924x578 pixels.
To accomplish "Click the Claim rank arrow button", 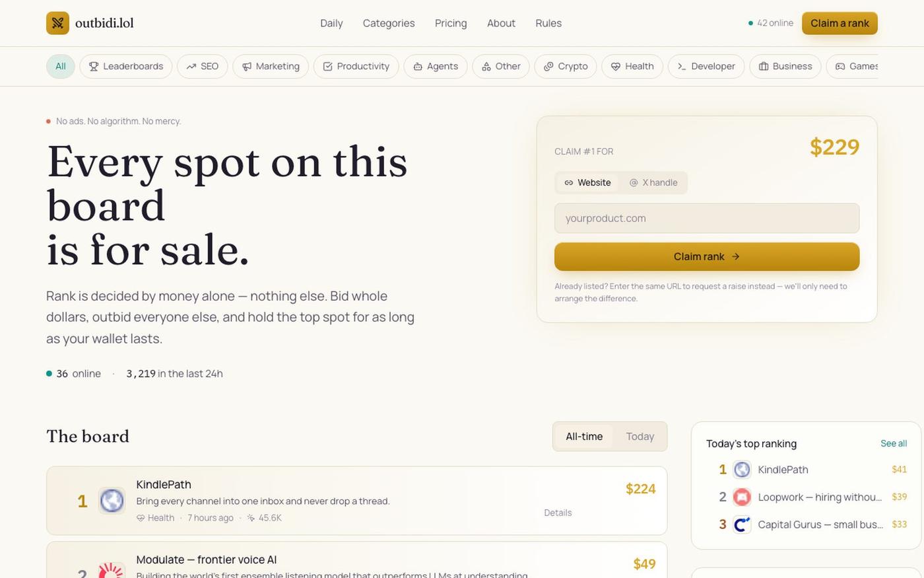I will 707,256.
